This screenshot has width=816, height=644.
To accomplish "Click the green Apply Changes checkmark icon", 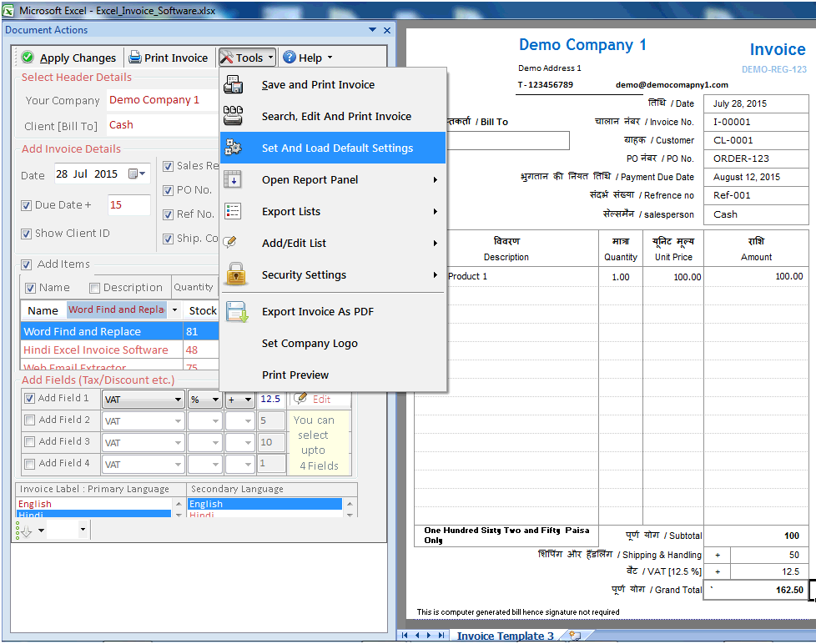I will pyautogui.click(x=28, y=58).
